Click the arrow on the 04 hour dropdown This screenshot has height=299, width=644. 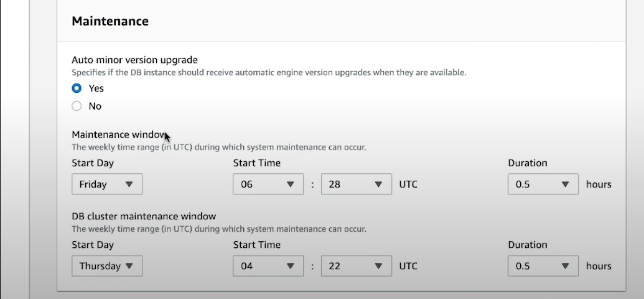pyautogui.click(x=290, y=266)
